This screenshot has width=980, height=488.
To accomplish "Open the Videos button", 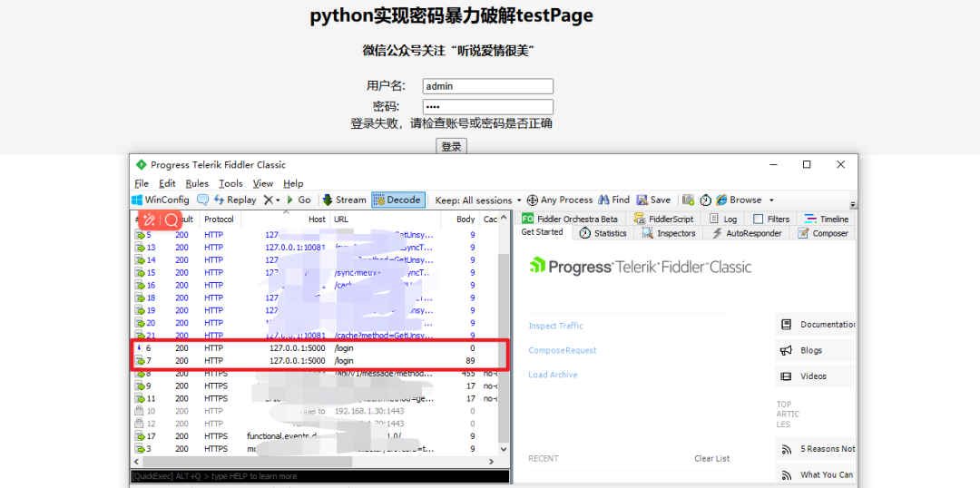I will click(815, 376).
